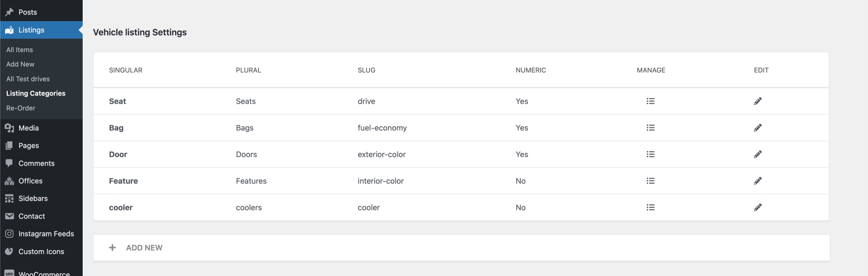Open the Media menu item

pos(28,128)
